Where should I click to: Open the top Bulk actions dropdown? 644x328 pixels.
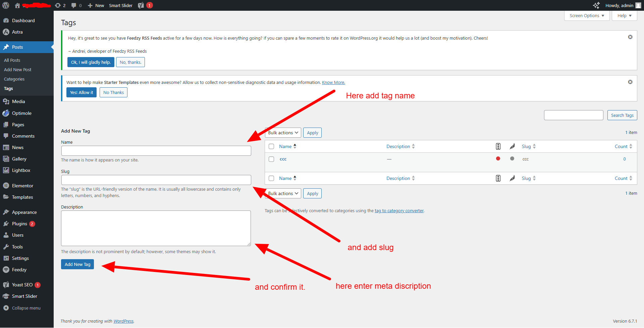283,133
